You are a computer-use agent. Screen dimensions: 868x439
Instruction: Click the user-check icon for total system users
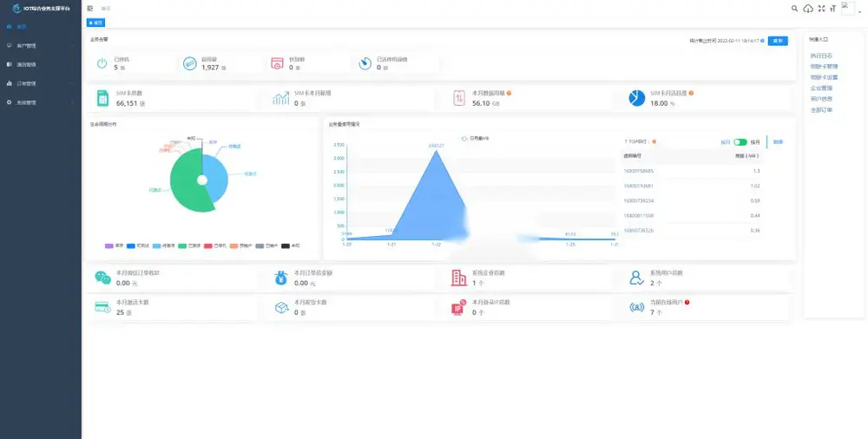point(636,278)
